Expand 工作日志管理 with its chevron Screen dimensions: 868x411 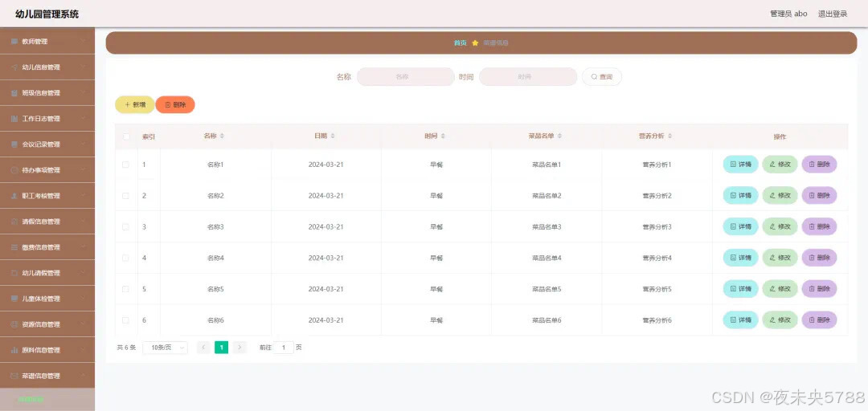coord(83,118)
